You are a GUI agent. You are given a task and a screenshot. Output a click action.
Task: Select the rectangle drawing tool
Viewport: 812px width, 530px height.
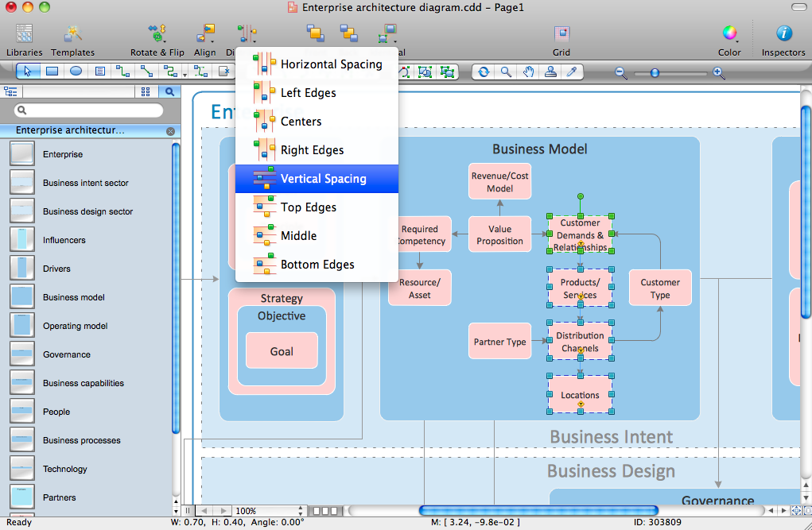pyautogui.click(x=52, y=72)
